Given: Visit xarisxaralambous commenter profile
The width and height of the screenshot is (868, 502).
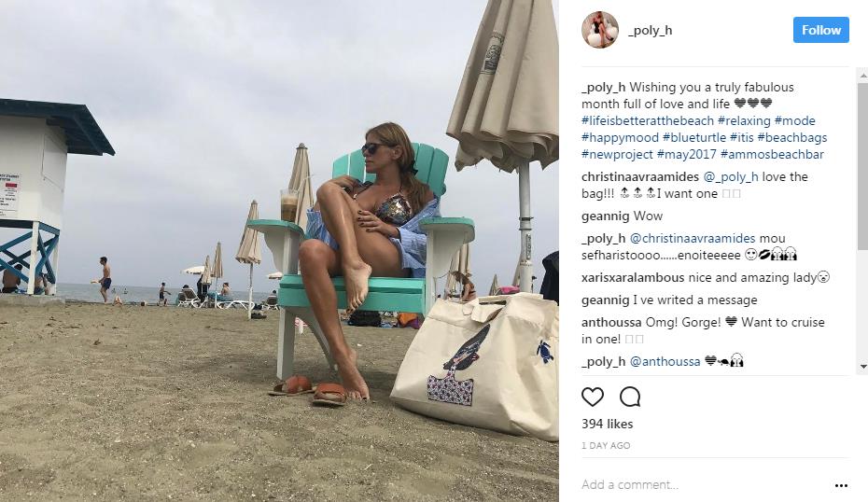Looking at the screenshot, I should point(633,278).
